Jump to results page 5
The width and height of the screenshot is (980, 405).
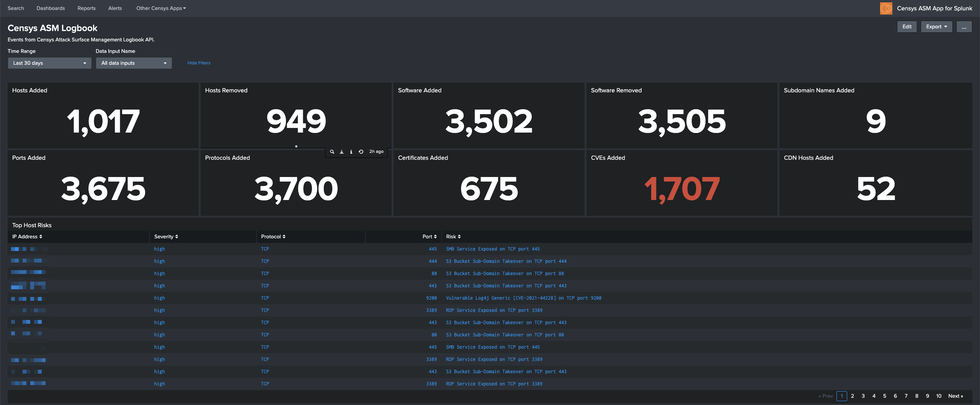[885, 396]
